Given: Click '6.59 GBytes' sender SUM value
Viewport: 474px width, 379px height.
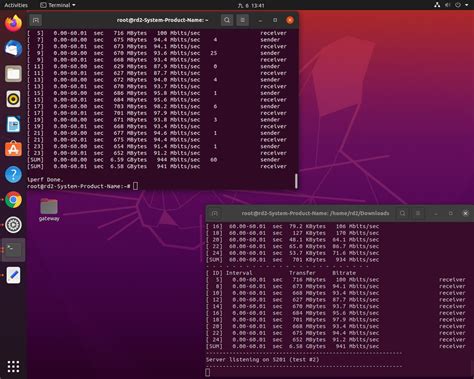Looking at the screenshot, I should [x=128, y=160].
